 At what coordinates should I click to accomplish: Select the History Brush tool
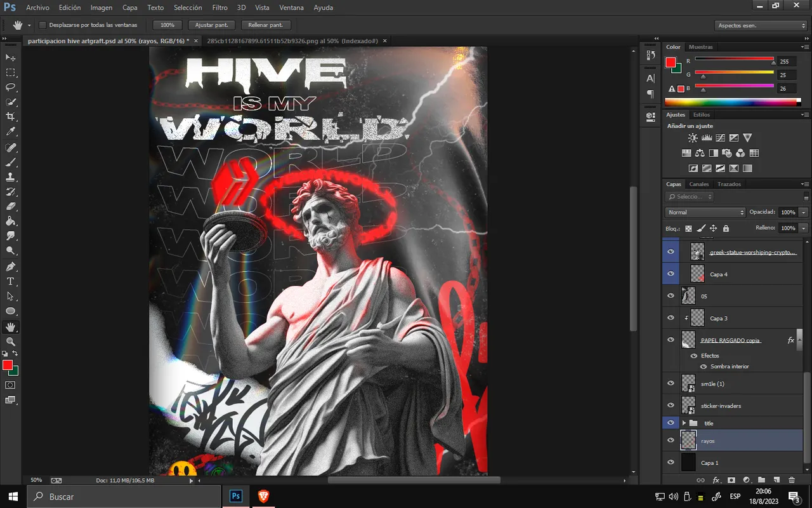pyautogui.click(x=11, y=192)
